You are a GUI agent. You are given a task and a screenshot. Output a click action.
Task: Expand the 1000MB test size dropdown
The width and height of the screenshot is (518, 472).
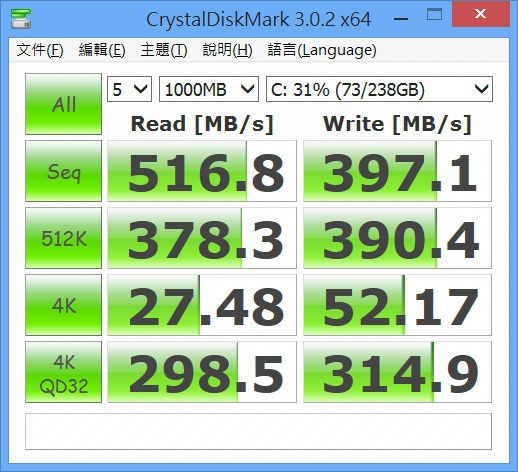tap(209, 89)
